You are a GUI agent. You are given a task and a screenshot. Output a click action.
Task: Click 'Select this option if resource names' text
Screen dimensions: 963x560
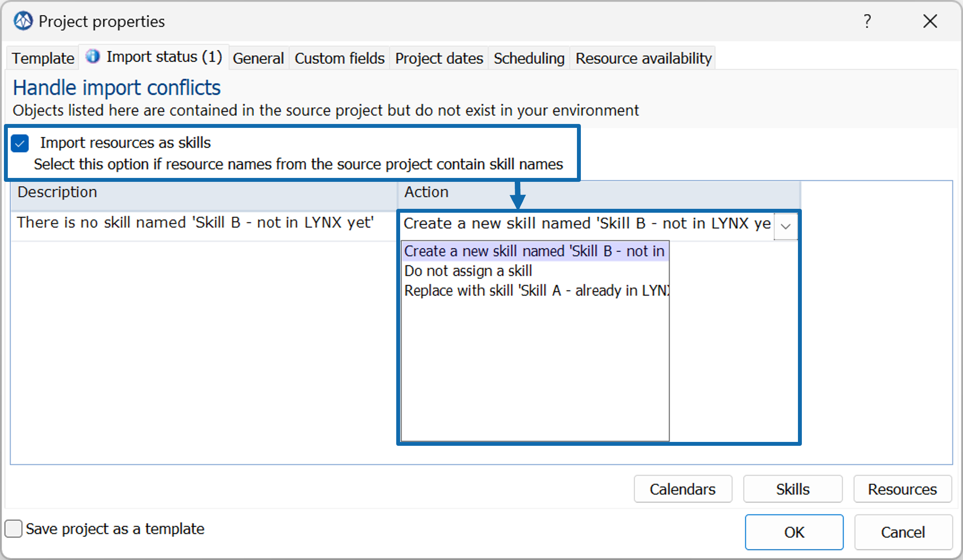point(298,164)
